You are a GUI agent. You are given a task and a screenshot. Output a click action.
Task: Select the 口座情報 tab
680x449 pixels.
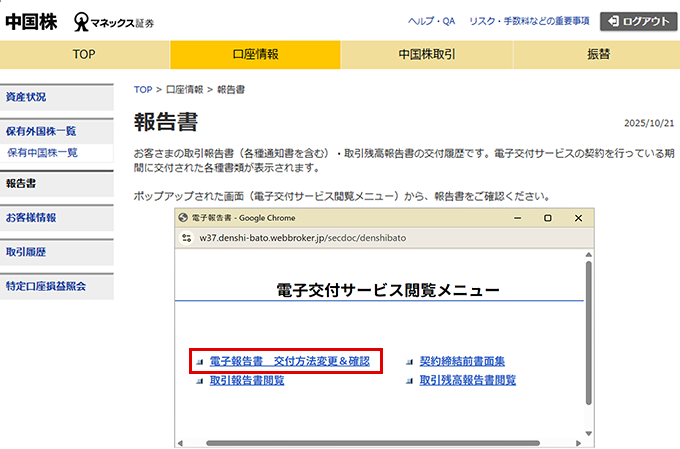coord(255,55)
